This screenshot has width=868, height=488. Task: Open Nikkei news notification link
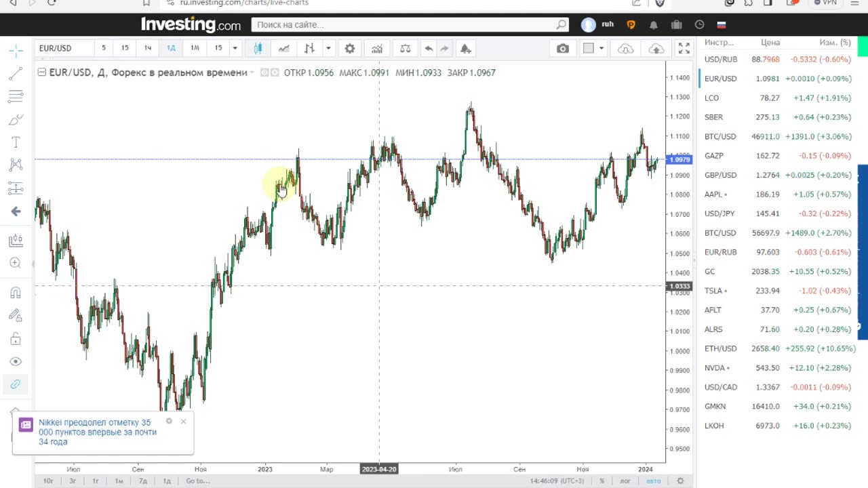coord(98,432)
